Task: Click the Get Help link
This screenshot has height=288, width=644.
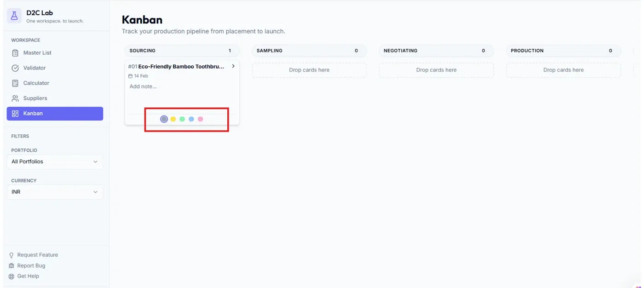Action: pos(28,276)
